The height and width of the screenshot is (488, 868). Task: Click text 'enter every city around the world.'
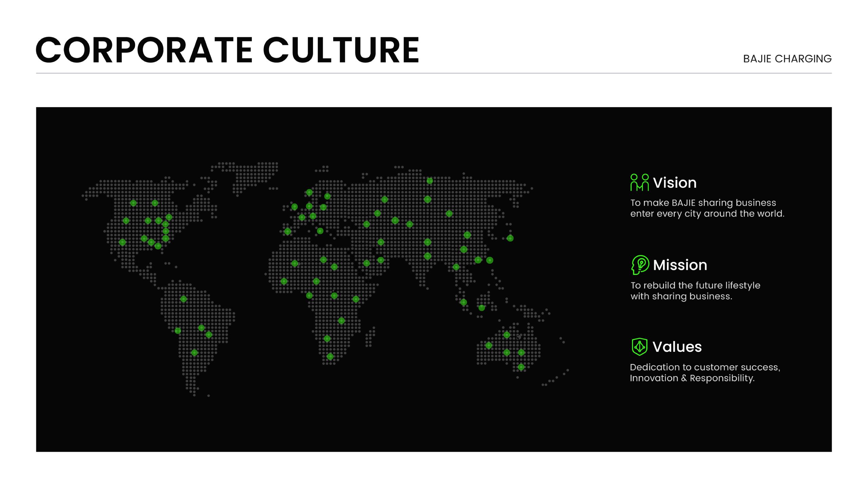(x=707, y=213)
